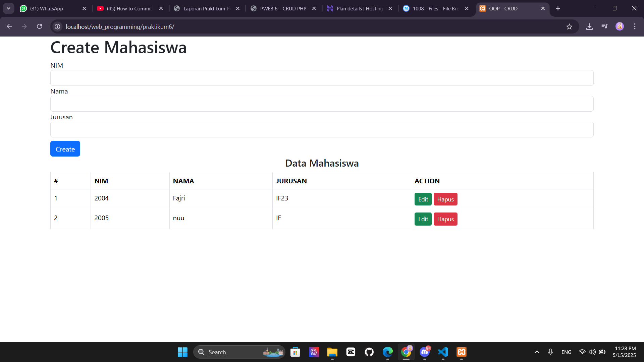Switch to the WhatsApp tab
This screenshot has width=644, height=362.
47,8
